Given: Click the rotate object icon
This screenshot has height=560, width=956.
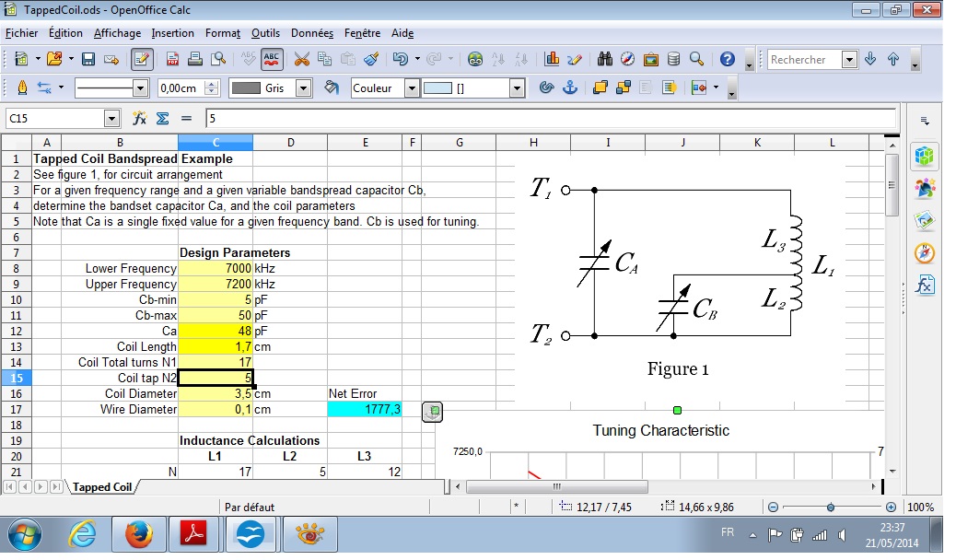Looking at the screenshot, I should 546,87.
